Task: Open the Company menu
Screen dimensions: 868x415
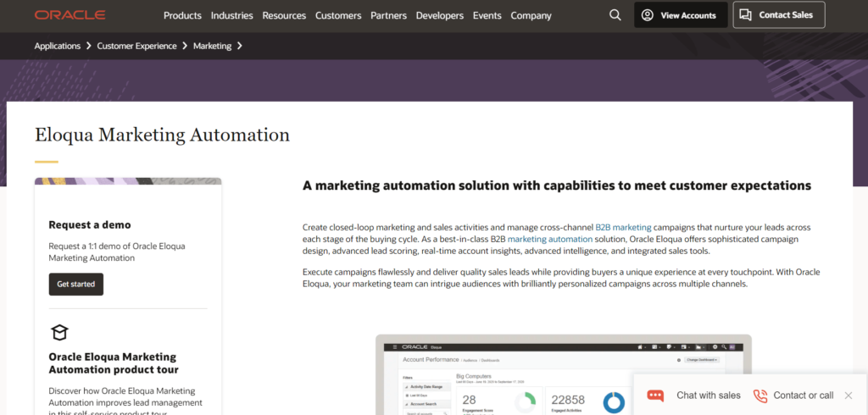Action: (531, 15)
